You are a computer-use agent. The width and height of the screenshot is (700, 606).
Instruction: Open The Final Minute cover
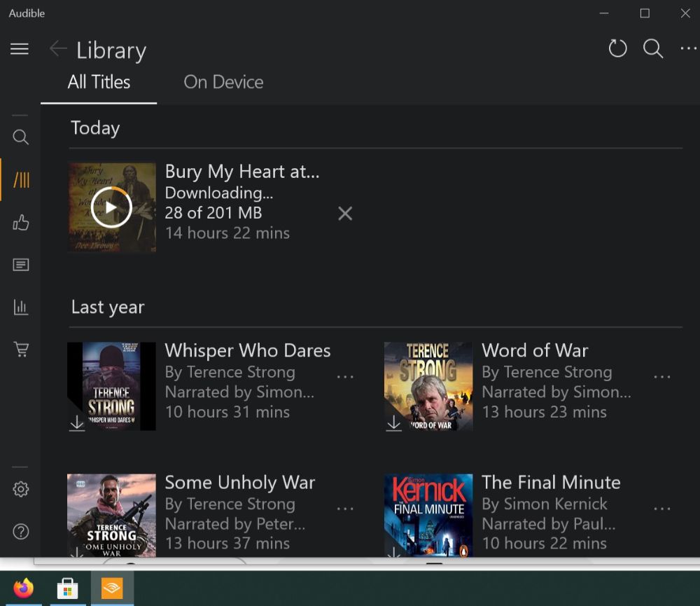coord(428,516)
